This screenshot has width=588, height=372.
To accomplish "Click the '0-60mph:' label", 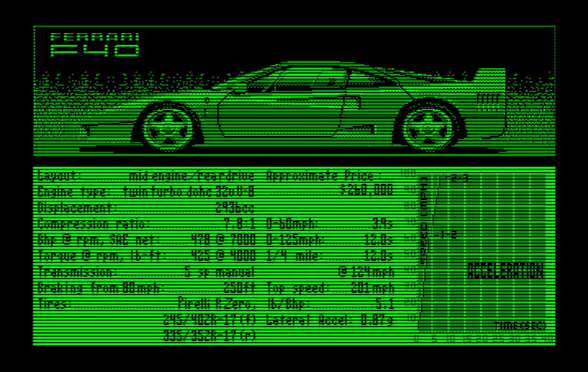I will click(x=291, y=224).
